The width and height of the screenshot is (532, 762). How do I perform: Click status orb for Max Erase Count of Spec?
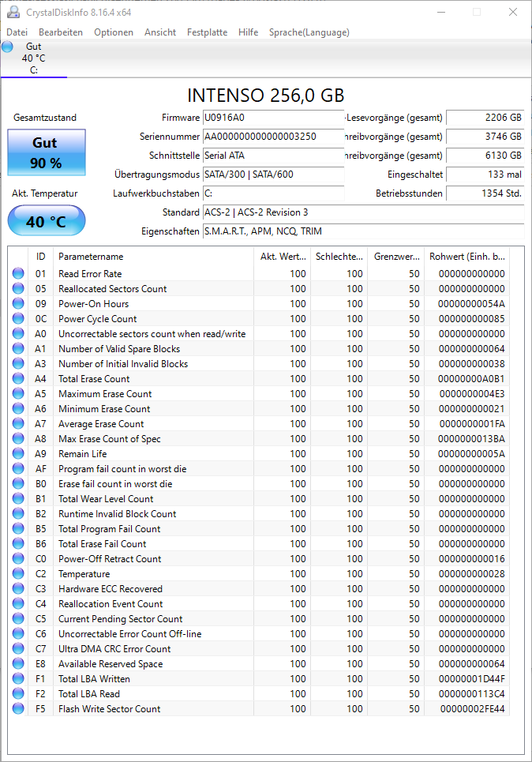pyautogui.click(x=18, y=439)
